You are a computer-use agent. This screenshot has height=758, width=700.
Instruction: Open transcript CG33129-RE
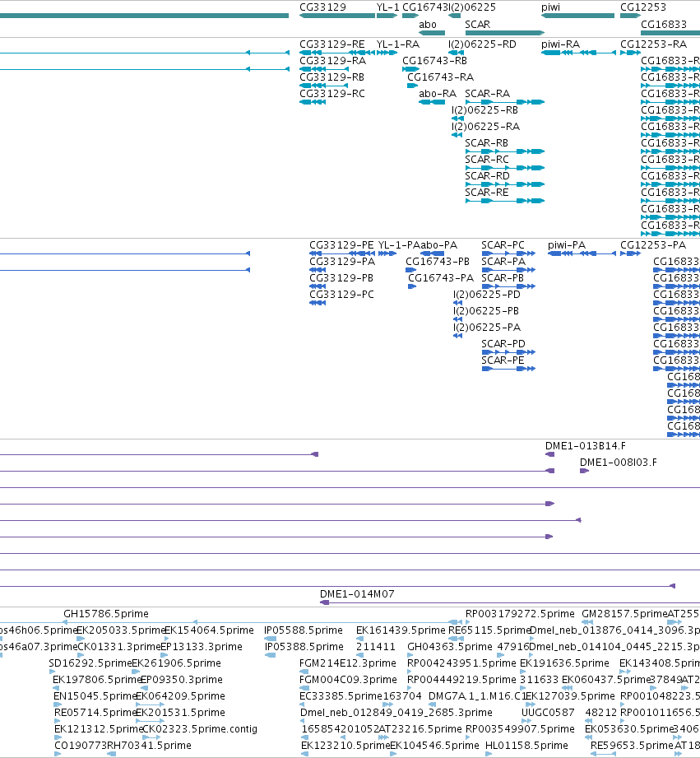tap(331, 44)
